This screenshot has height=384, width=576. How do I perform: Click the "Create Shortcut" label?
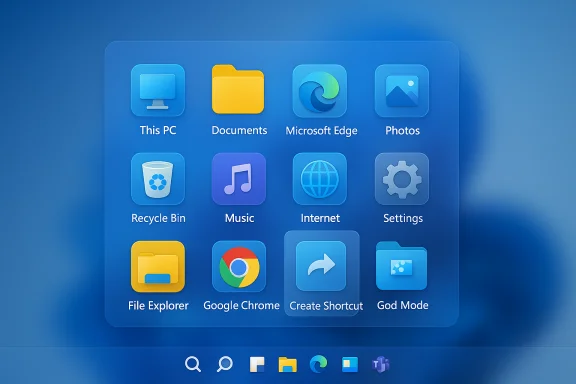point(326,306)
